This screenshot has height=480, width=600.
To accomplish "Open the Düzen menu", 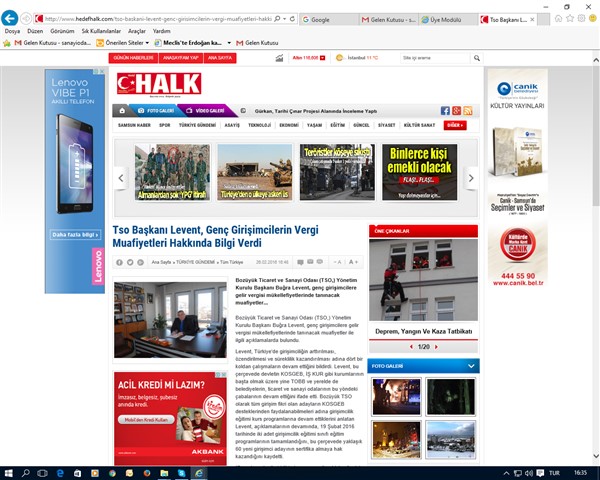I will (35, 31).
